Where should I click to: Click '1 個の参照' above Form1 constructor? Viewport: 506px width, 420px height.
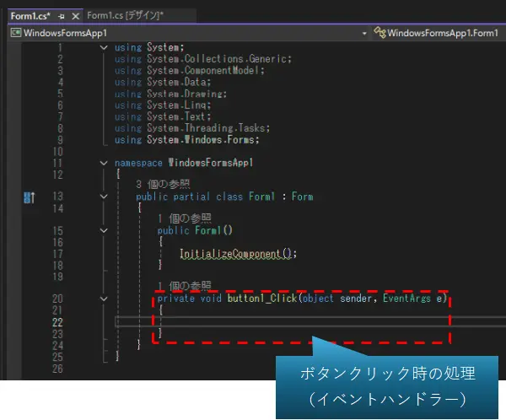[184, 218]
